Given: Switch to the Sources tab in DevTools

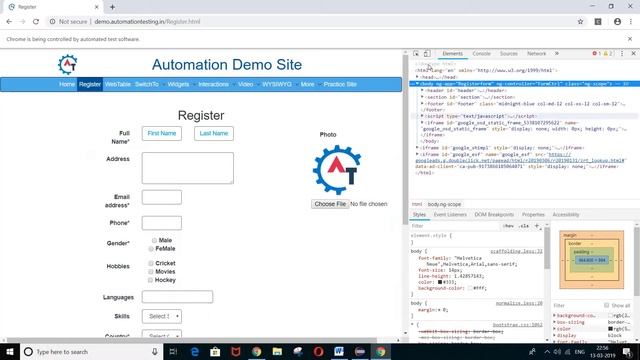Looking at the screenshot, I should point(509,53).
